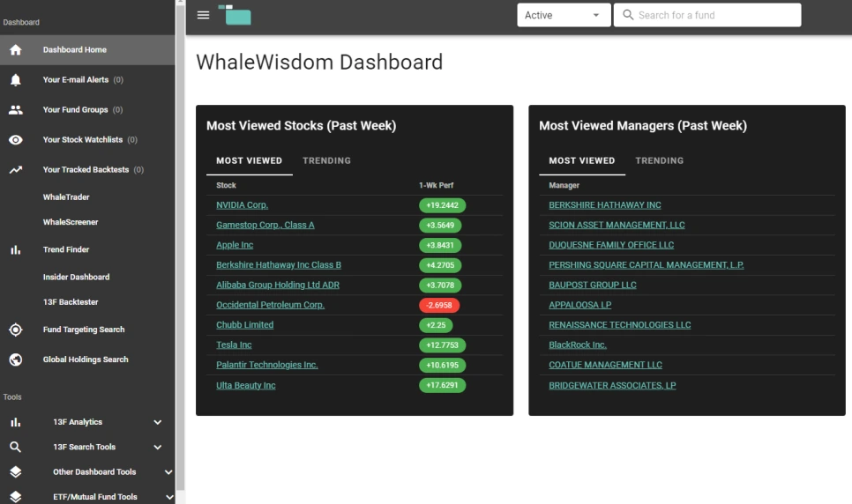
Task: Click the trending-line icon for Tracked Backtests
Action: (x=16, y=169)
